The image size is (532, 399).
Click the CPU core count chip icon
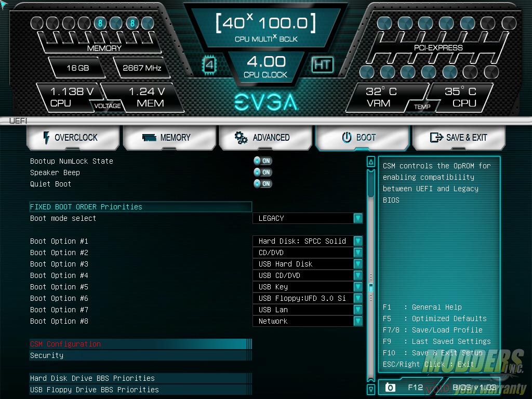pyautogui.click(x=209, y=64)
